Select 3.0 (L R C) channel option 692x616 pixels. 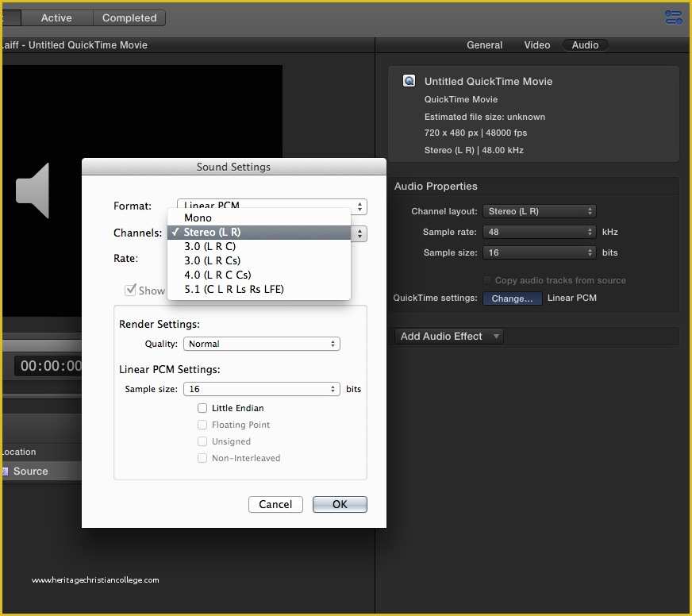click(259, 246)
